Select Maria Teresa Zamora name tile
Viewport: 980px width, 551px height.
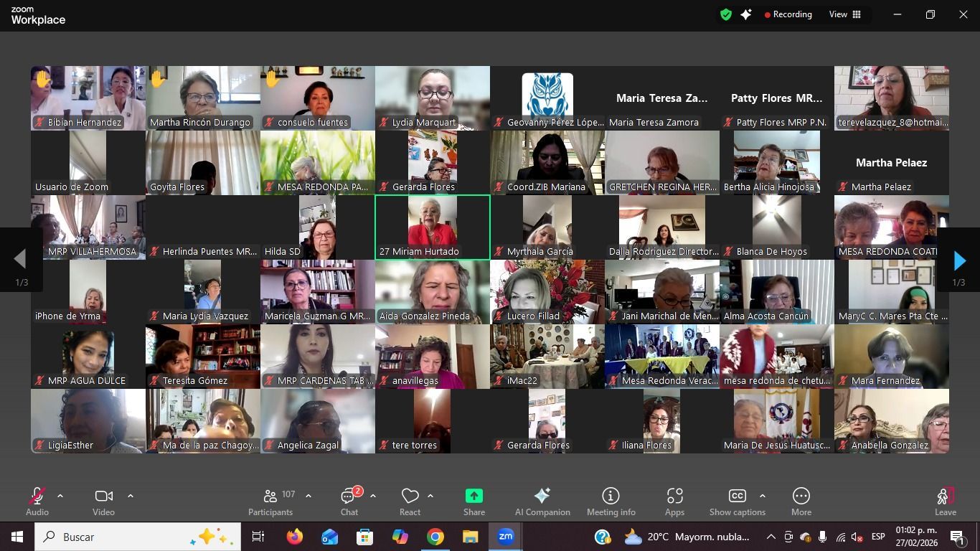tap(662, 98)
